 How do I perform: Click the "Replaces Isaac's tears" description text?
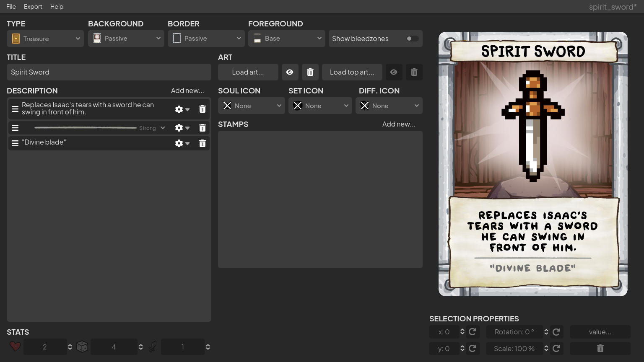88,109
